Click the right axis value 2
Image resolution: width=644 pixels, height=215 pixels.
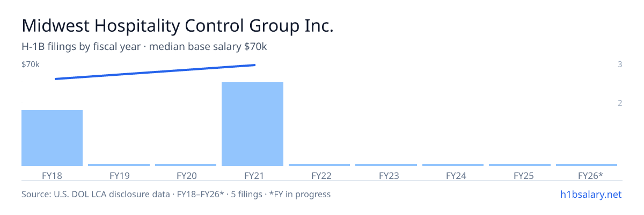[x=620, y=103]
